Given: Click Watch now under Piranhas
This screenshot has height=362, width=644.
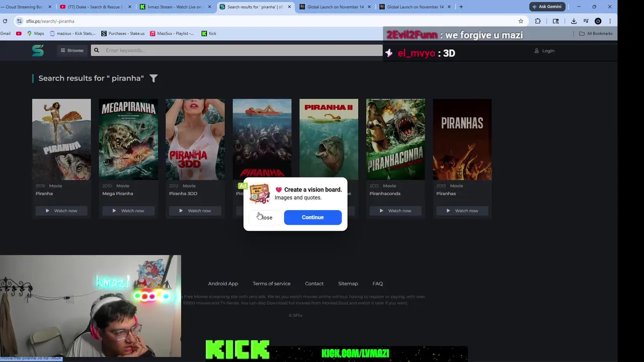Looking at the screenshot, I should pos(462,211).
